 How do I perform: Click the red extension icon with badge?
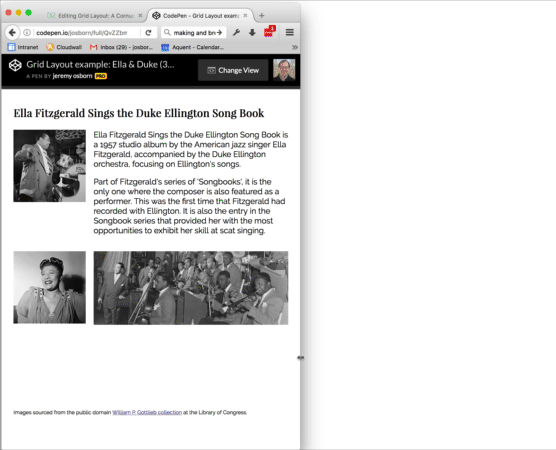coord(269,32)
